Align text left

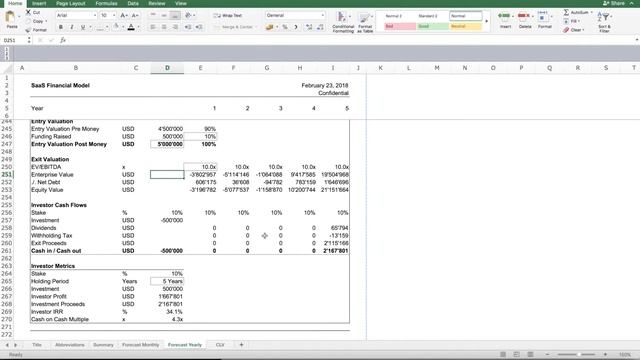click(153, 27)
